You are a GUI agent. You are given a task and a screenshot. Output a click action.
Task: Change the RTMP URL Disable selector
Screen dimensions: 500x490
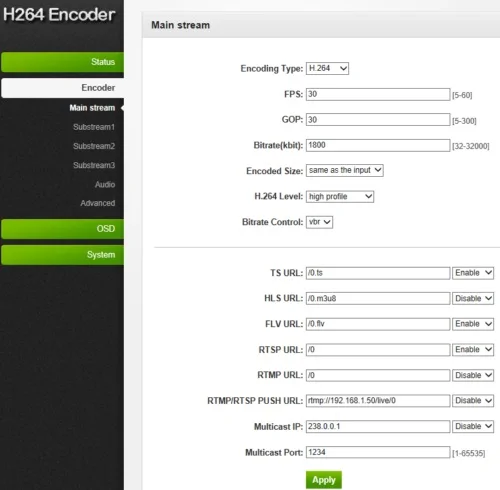pyautogui.click(x=473, y=375)
